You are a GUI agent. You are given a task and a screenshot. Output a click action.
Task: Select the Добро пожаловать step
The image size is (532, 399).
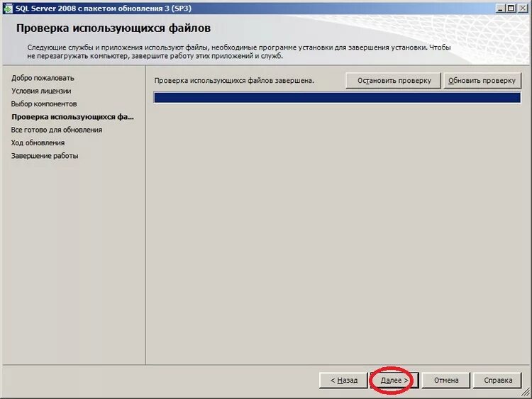[43, 78]
